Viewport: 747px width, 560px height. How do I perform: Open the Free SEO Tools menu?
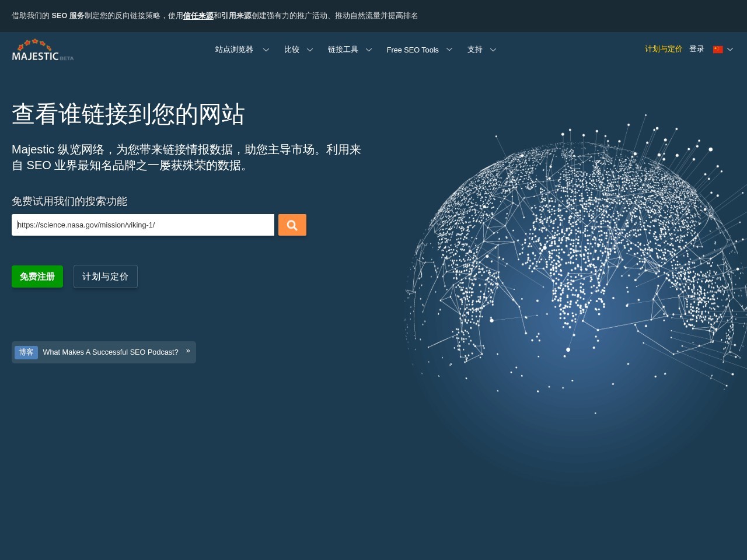click(x=413, y=50)
